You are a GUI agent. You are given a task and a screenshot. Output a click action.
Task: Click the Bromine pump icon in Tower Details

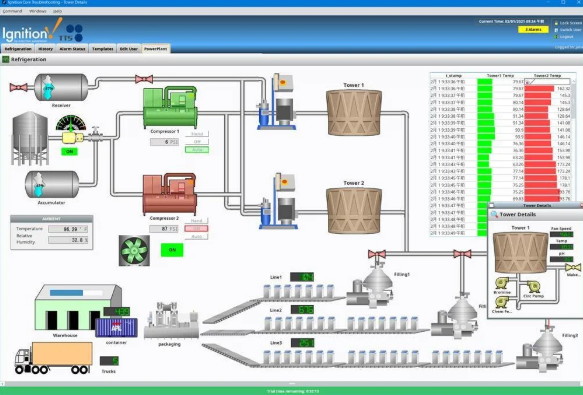(x=502, y=283)
